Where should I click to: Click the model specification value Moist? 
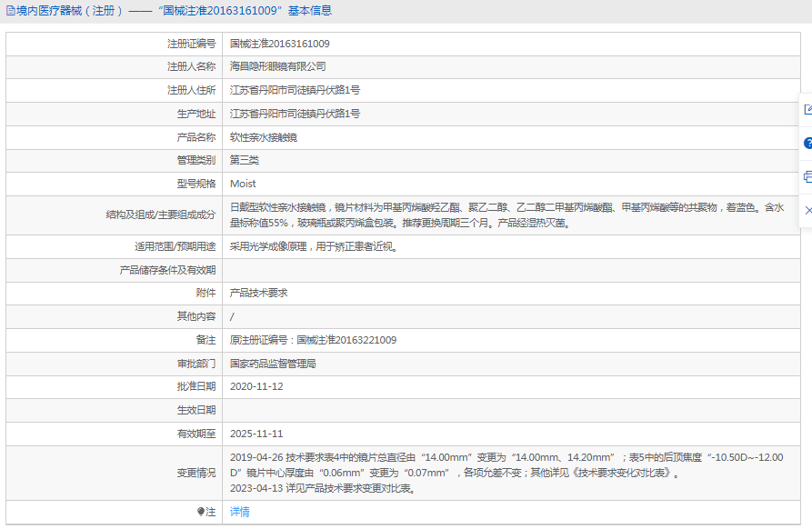243,184
